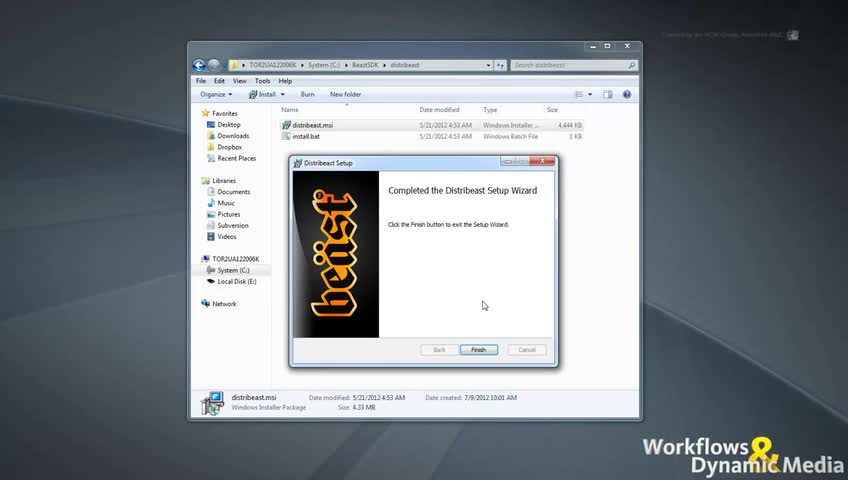Select Libraries in the navigation pane

pos(224,181)
